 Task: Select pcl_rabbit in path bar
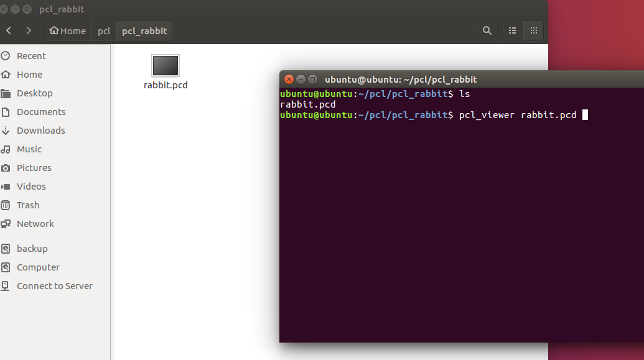(144, 31)
